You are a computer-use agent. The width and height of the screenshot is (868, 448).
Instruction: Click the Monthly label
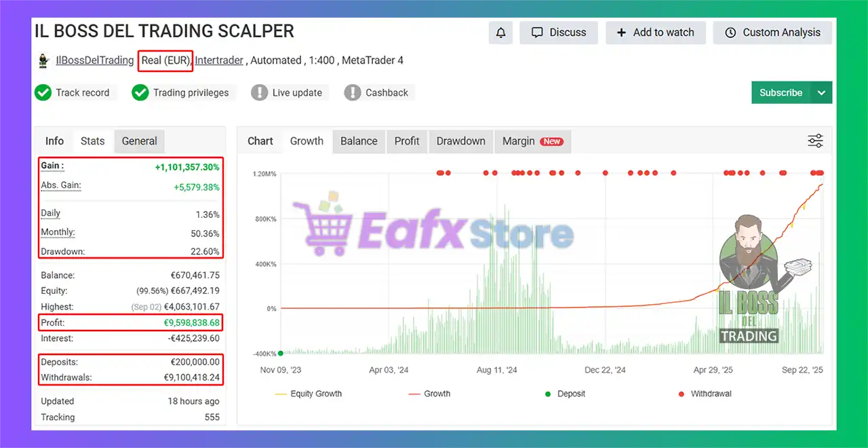coord(58,232)
